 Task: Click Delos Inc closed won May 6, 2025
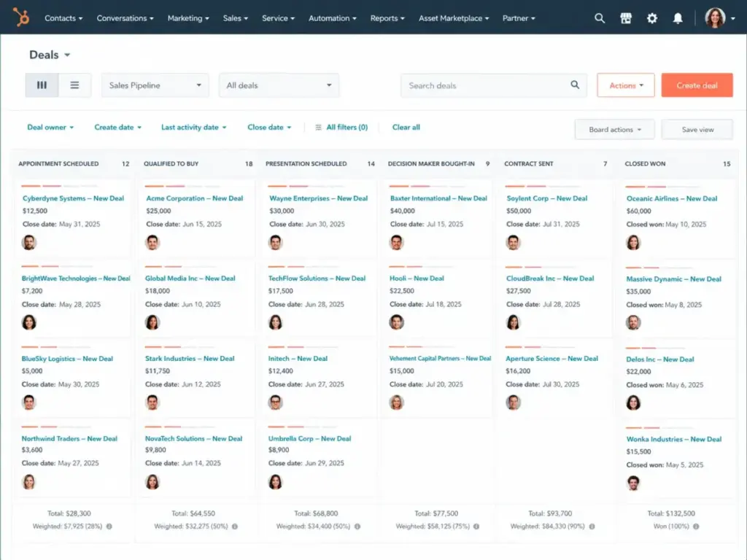[x=665, y=385]
